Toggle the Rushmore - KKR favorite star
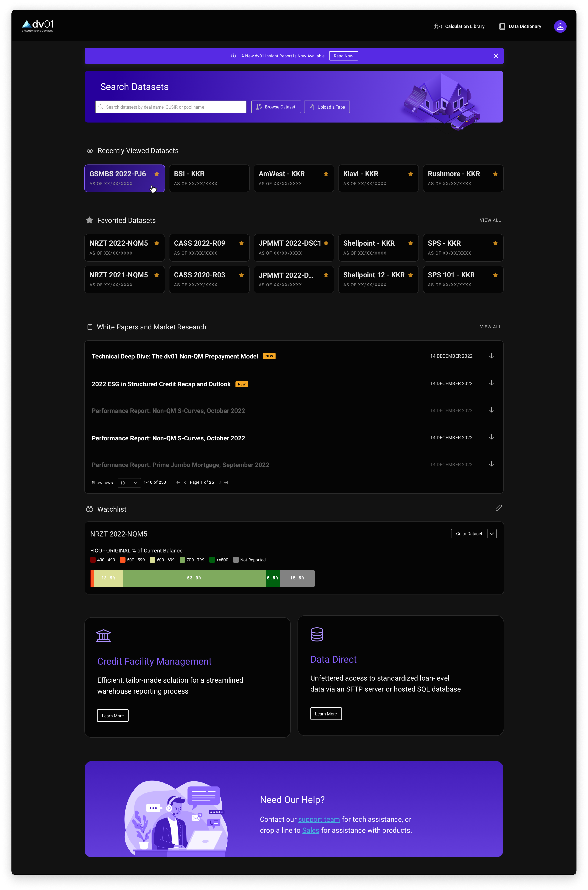588x890 pixels. [495, 174]
